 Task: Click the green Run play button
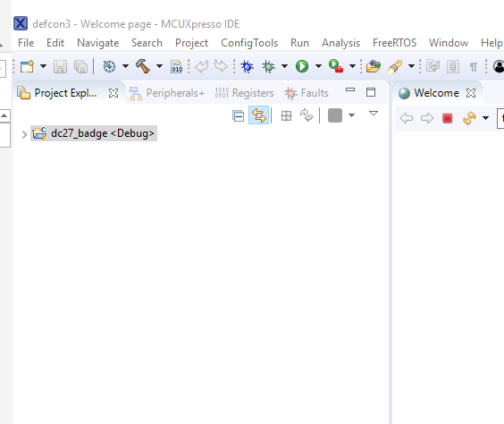(x=302, y=66)
